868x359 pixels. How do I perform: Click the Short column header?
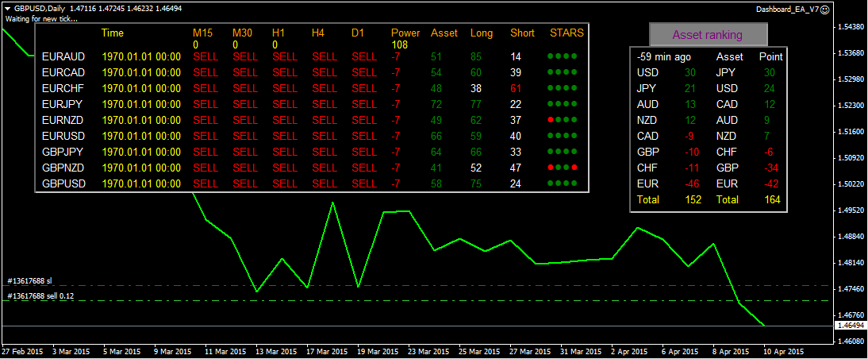click(522, 33)
